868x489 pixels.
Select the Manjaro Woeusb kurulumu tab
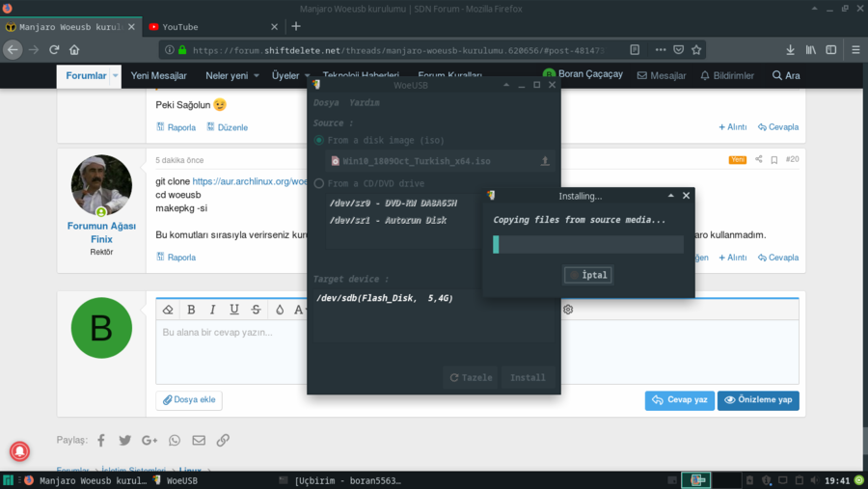tap(69, 27)
